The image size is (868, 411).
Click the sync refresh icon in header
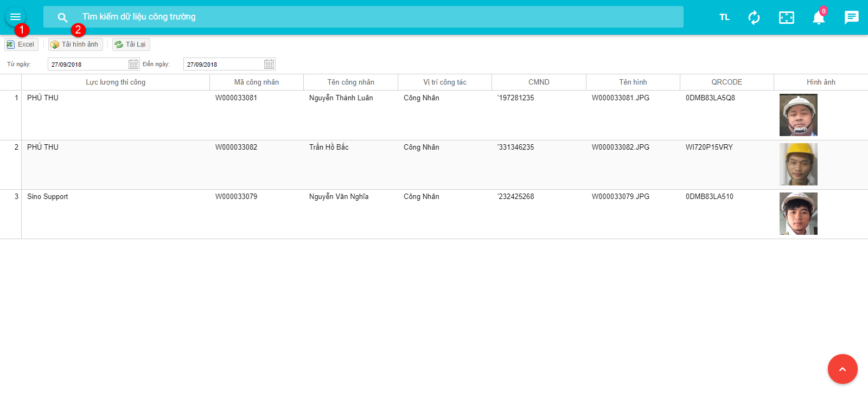coord(754,17)
